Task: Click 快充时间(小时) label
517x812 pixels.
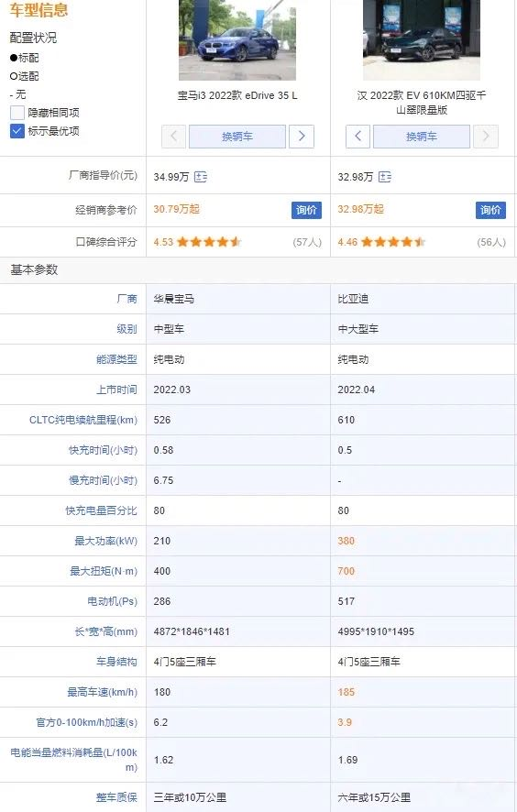Action: [103, 450]
